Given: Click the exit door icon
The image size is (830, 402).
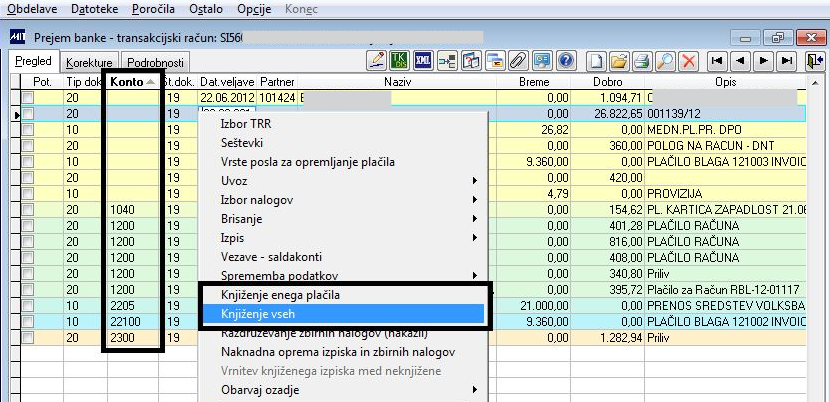Looking at the screenshot, I should point(814,61).
